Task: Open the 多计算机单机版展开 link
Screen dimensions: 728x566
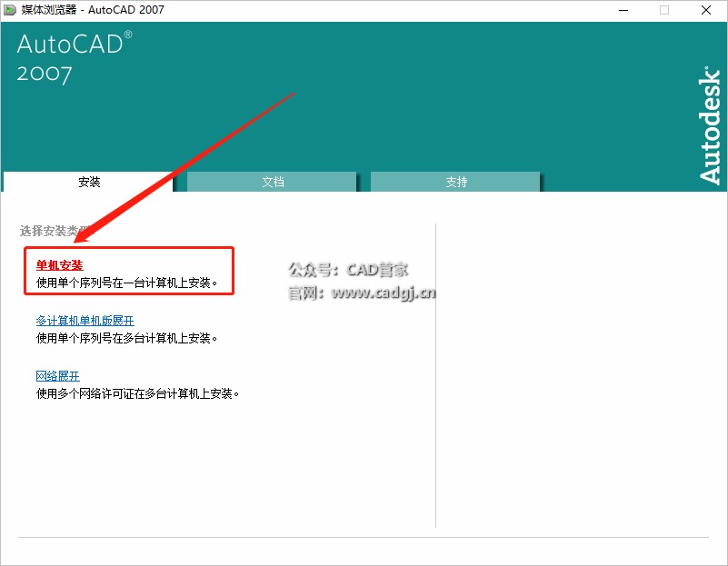Action: 85,321
